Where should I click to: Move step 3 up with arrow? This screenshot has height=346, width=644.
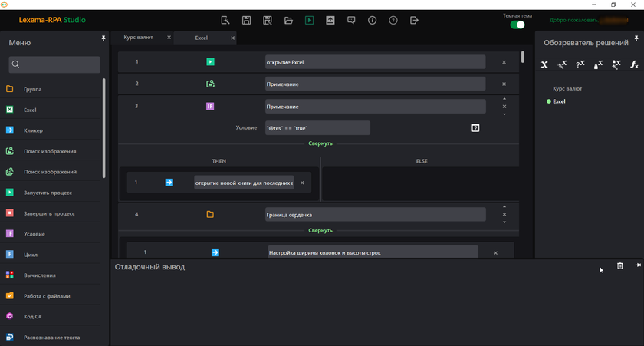504,99
